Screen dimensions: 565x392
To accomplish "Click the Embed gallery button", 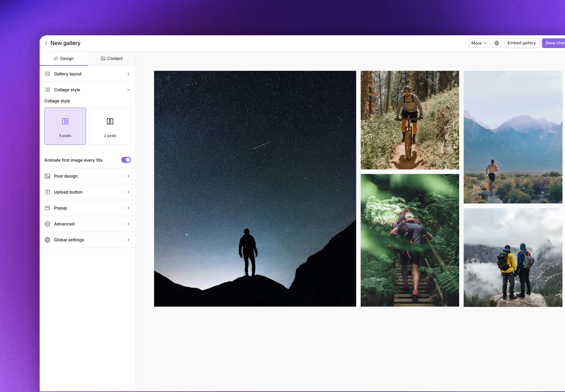I will coord(521,43).
